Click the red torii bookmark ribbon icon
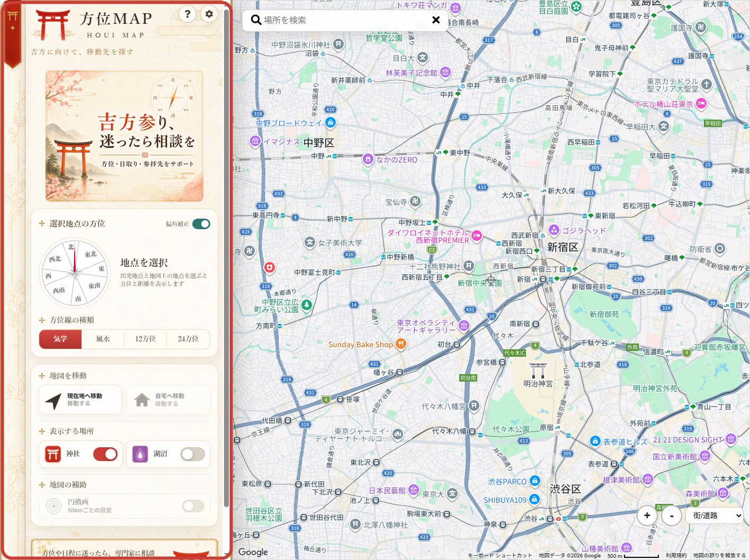 [x=13, y=35]
